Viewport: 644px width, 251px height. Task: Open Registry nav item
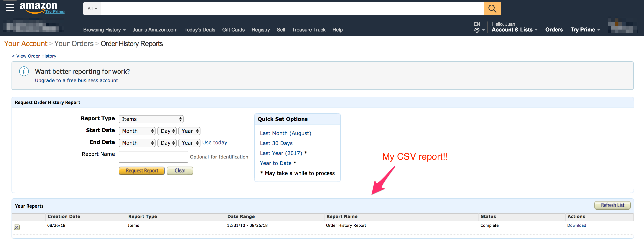261,30
